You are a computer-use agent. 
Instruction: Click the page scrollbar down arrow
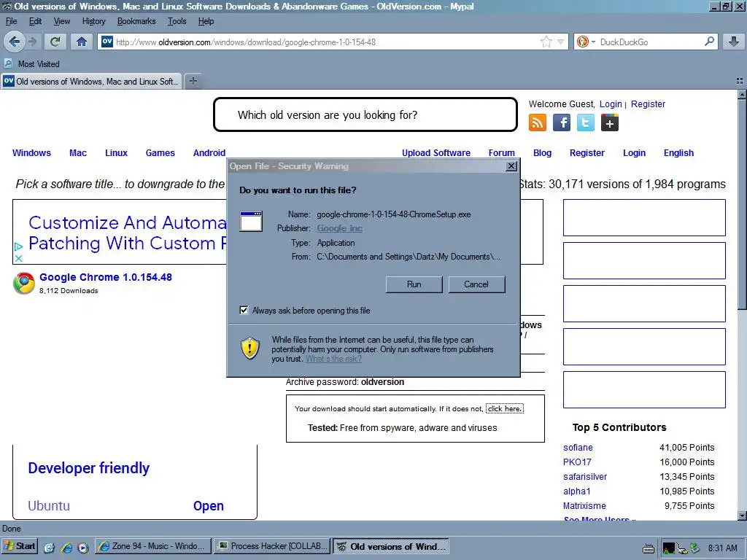742,516
